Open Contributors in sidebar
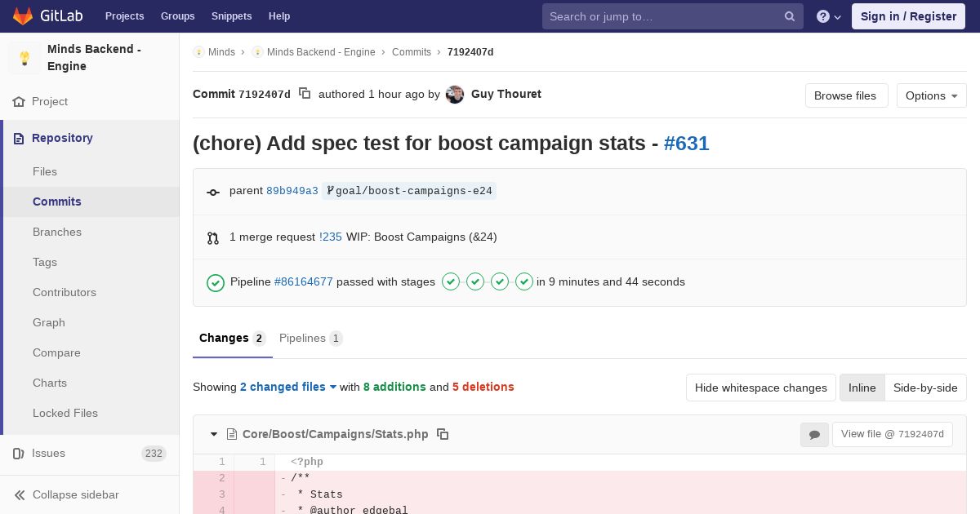This screenshot has height=514, width=980. coord(65,292)
